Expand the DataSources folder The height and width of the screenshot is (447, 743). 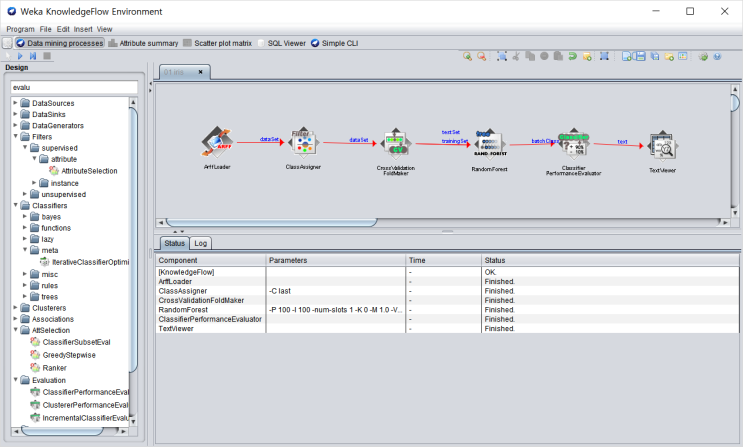pyautogui.click(x=15, y=102)
